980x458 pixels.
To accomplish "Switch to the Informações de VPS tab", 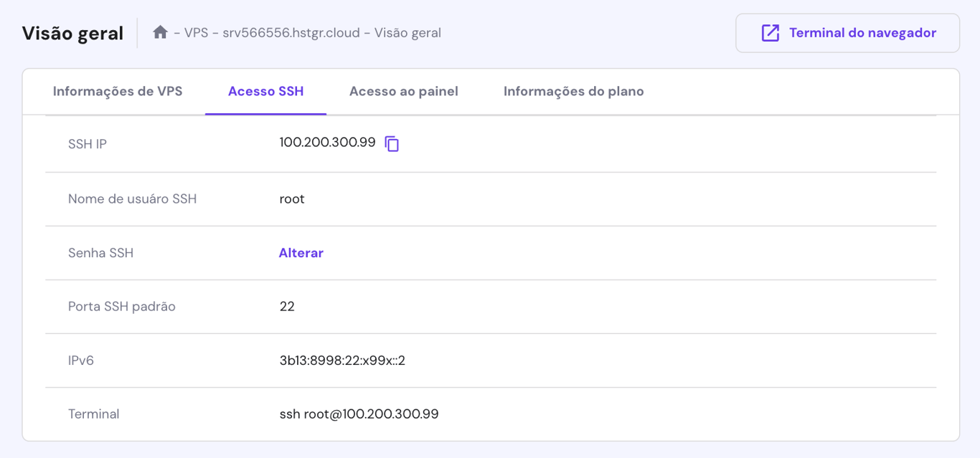I will [x=118, y=92].
